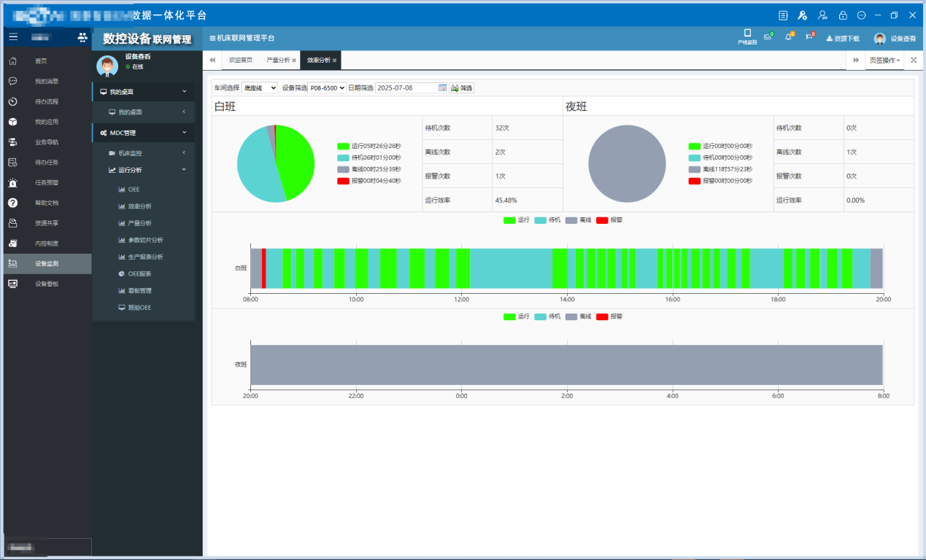Open the 设备筛选 P08-6500 dropdown
The width and height of the screenshot is (926, 560).
click(x=326, y=88)
